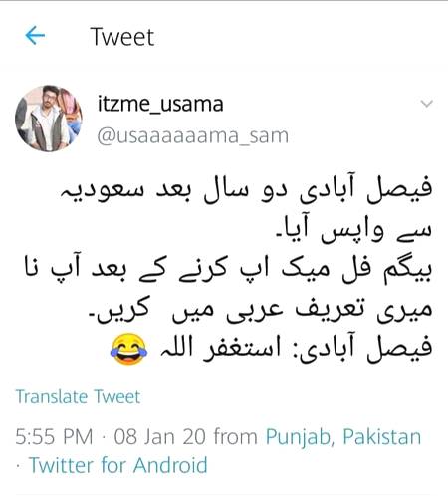
Task: Go back using the blue arrow
Action: (x=35, y=36)
